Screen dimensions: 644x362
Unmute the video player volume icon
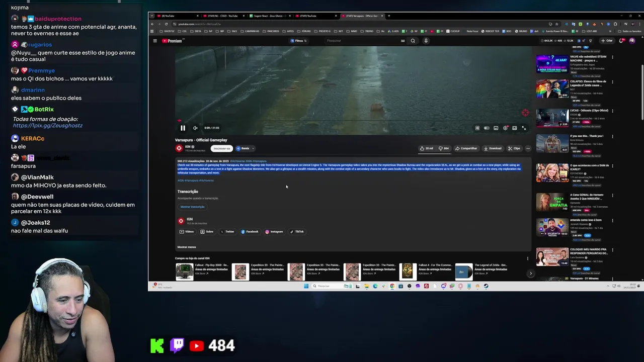coord(195,128)
